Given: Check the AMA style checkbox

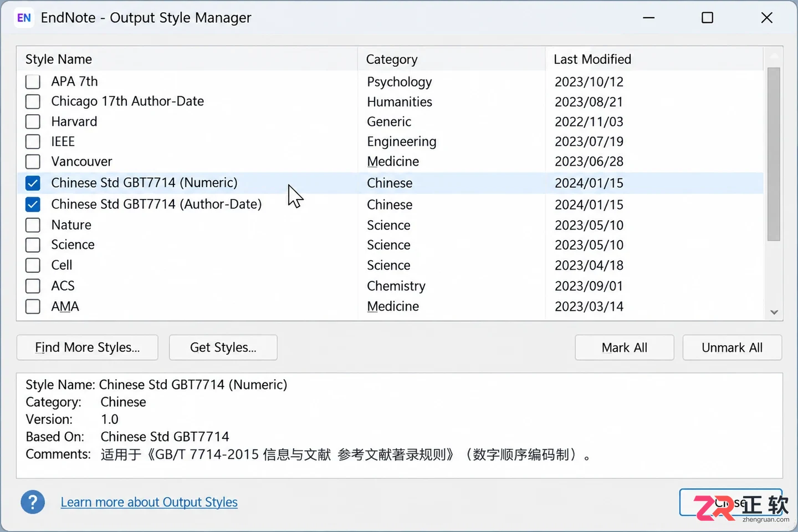Looking at the screenshot, I should (33, 306).
